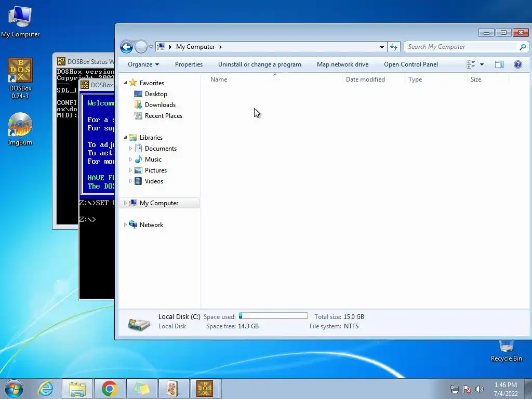
Task: Select the Videos library
Action: click(x=154, y=181)
